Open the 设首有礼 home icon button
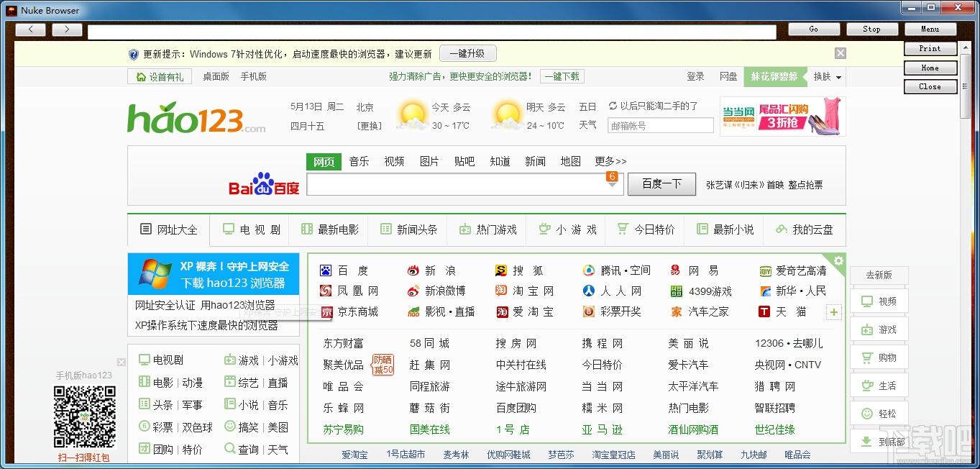The width and height of the screenshot is (980, 469). coord(160,76)
